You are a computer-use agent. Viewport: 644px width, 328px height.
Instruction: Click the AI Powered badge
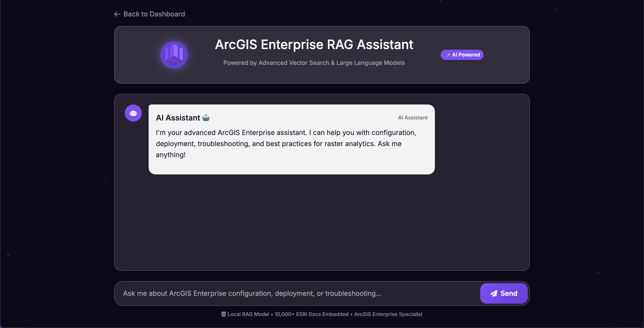(466, 55)
